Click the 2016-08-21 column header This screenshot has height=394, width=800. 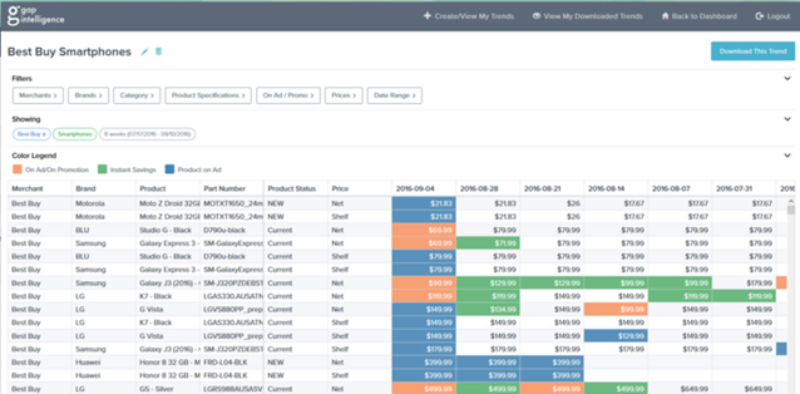[552, 188]
